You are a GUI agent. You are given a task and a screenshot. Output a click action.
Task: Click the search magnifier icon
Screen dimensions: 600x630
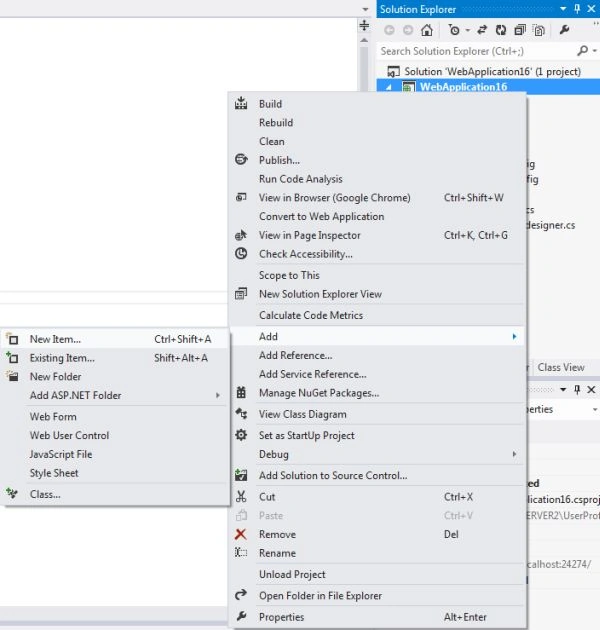582,51
